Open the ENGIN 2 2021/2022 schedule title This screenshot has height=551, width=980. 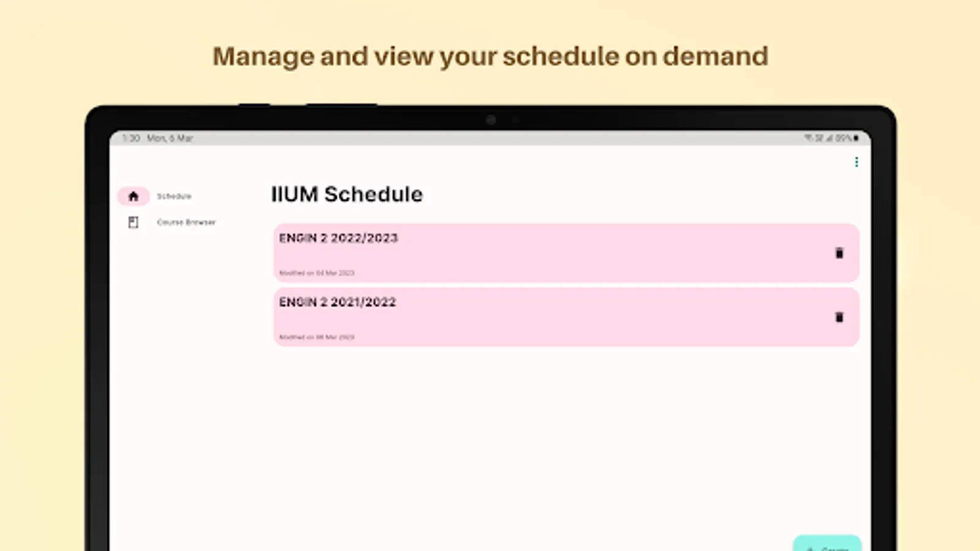coord(337,302)
